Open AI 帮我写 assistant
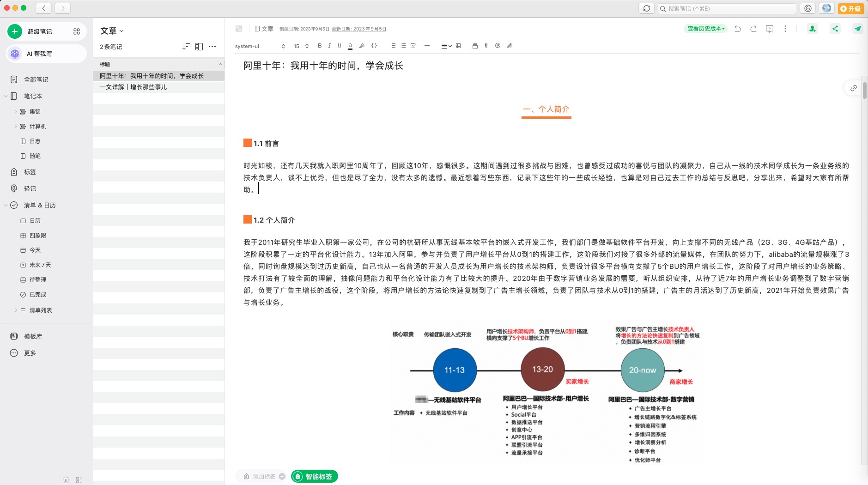This screenshot has width=868, height=485. point(46,54)
